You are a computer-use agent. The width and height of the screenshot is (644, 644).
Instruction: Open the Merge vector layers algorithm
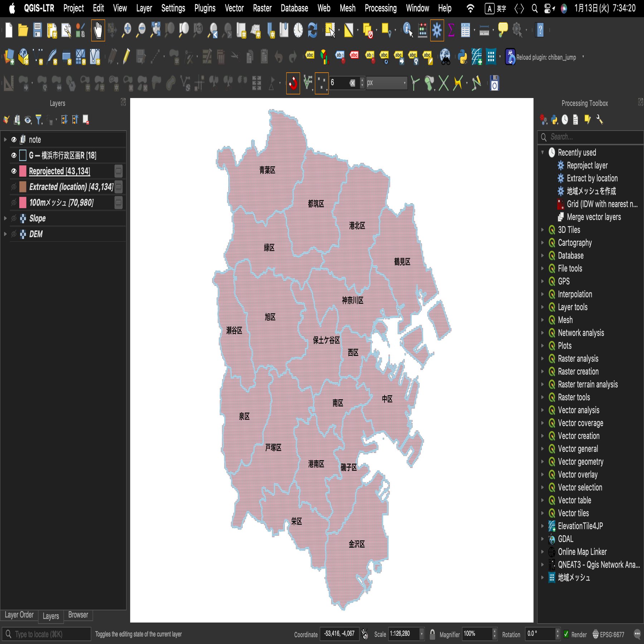coord(594,217)
